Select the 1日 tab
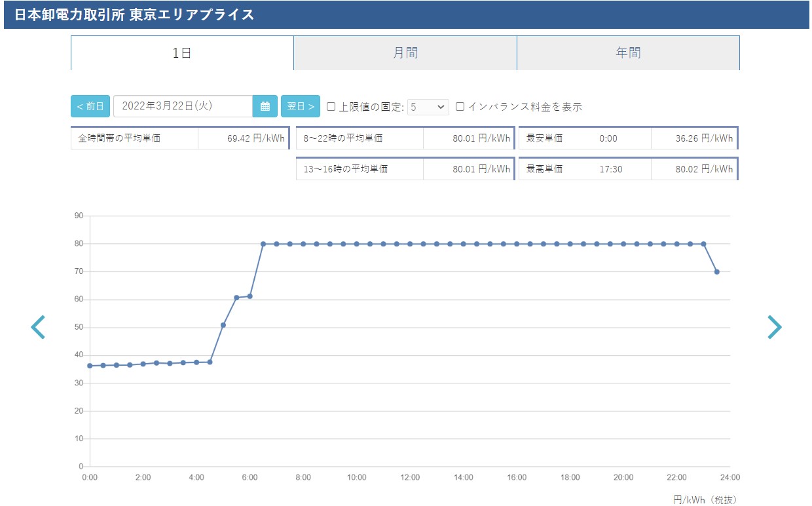 tap(182, 53)
